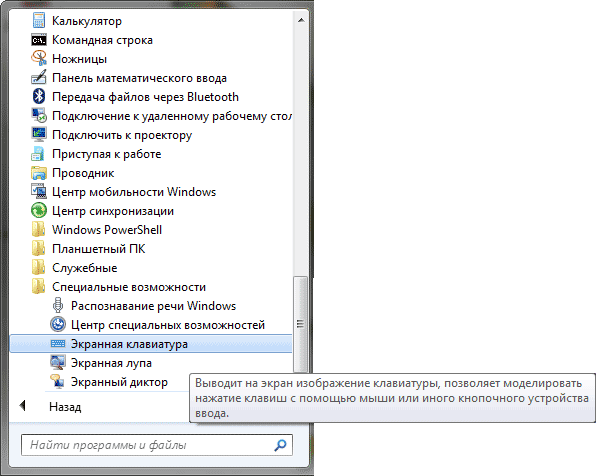
Task: Click the Экранная лупа magnifier icon
Action: click(58, 362)
